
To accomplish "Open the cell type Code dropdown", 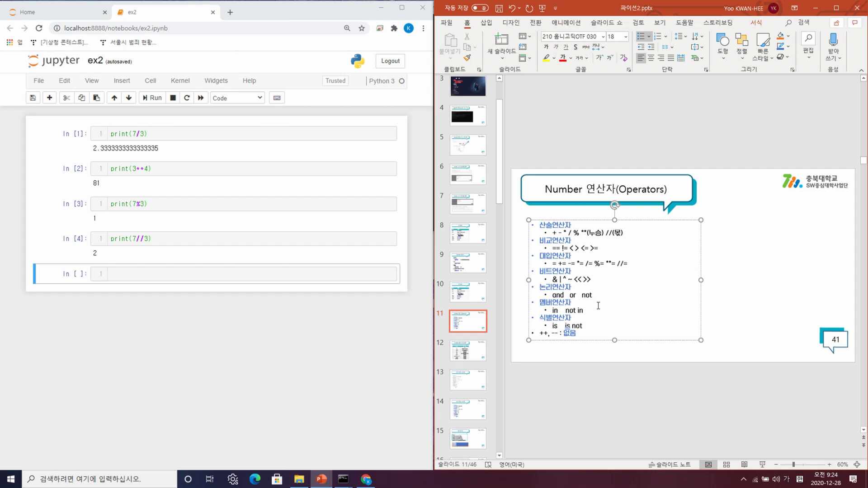I will [x=237, y=98].
